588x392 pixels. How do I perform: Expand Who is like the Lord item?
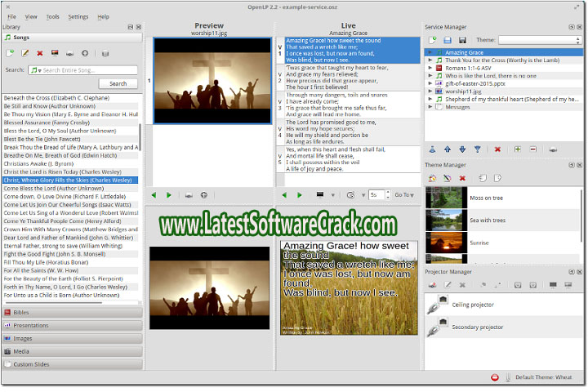click(430, 76)
